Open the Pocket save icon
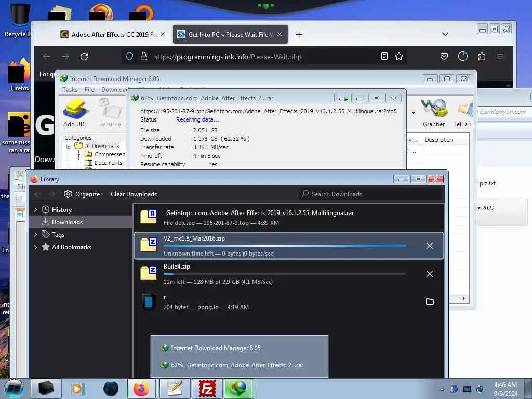This screenshot has height=399, width=532. (x=444, y=56)
